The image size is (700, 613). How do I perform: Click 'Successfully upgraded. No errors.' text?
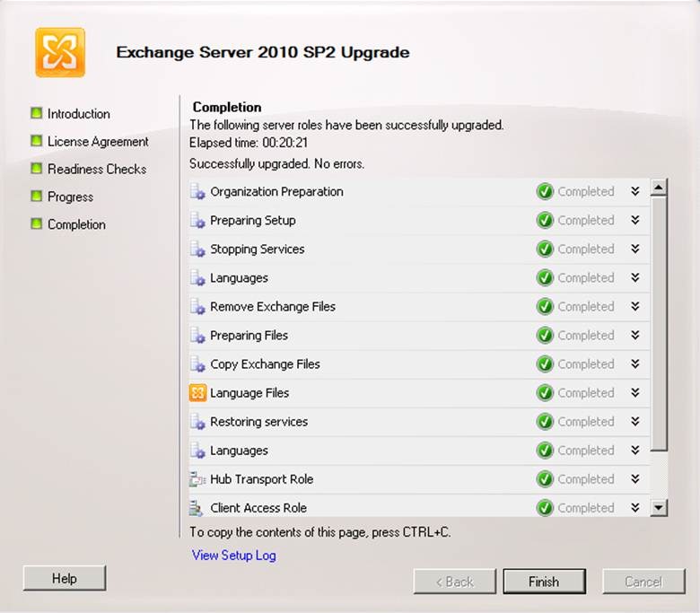(x=276, y=164)
